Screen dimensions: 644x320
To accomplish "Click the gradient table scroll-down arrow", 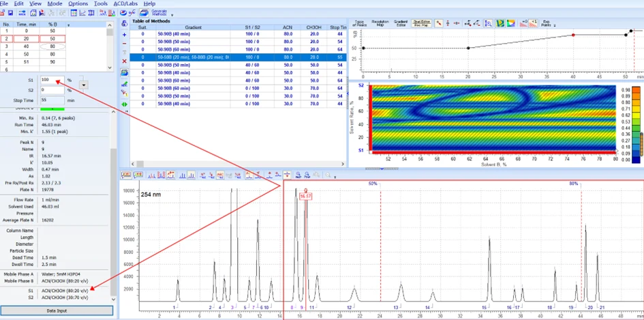I will pyautogui.click(x=109, y=68).
